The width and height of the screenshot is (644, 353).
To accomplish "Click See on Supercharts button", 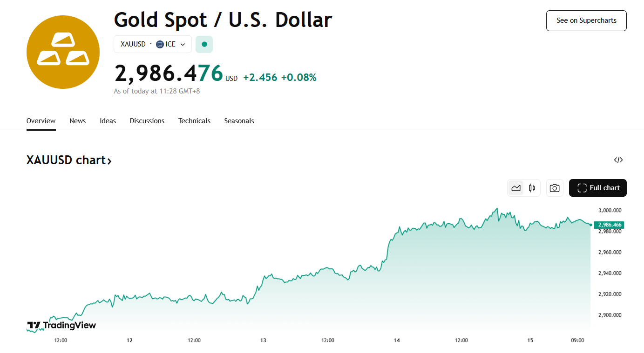I will [x=586, y=20].
